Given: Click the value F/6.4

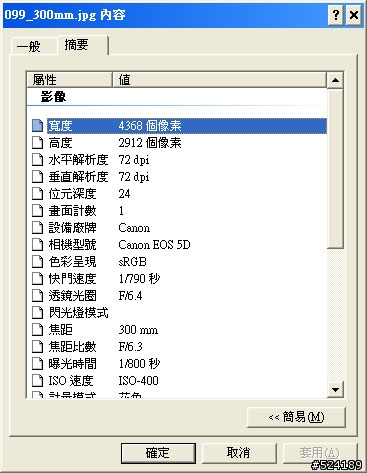Looking at the screenshot, I should tap(130, 296).
